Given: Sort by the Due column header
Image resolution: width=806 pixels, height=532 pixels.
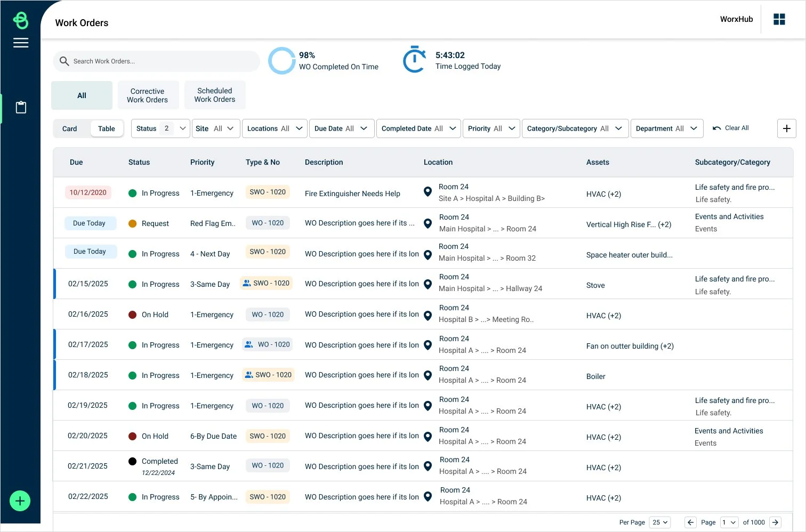Looking at the screenshot, I should (x=76, y=162).
